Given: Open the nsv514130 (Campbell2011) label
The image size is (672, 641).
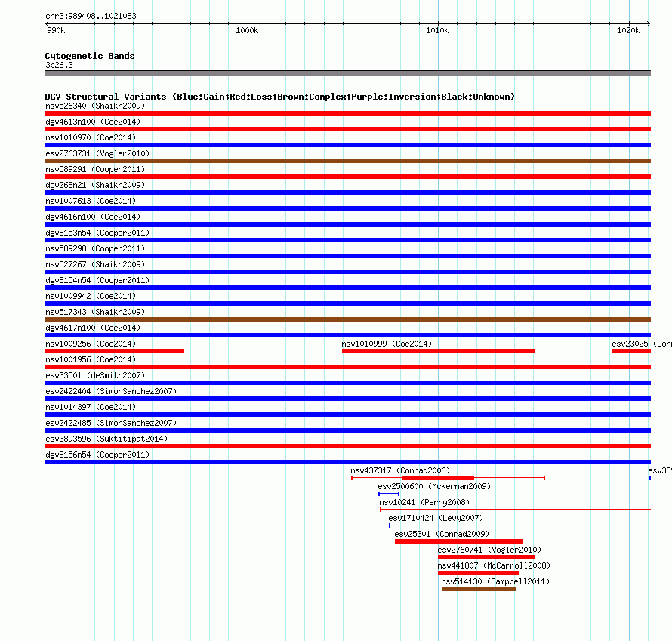Looking at the screenshot, I should [x=495, y=581].
